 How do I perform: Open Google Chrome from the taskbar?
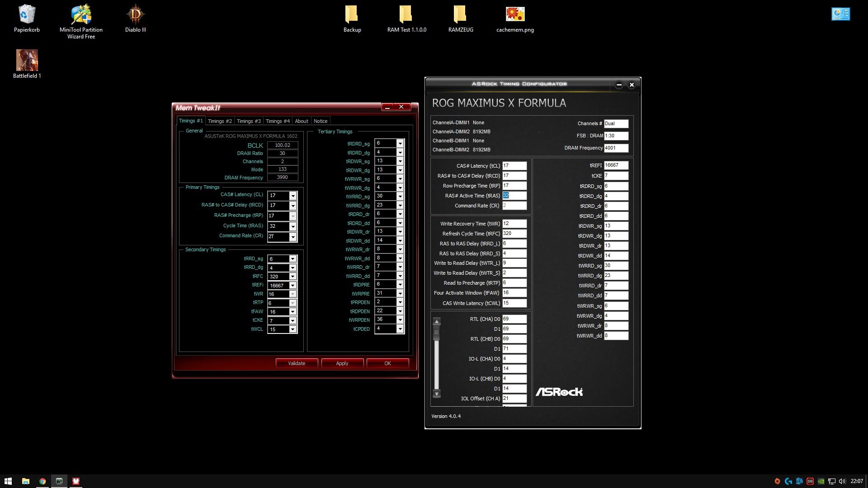42,481
